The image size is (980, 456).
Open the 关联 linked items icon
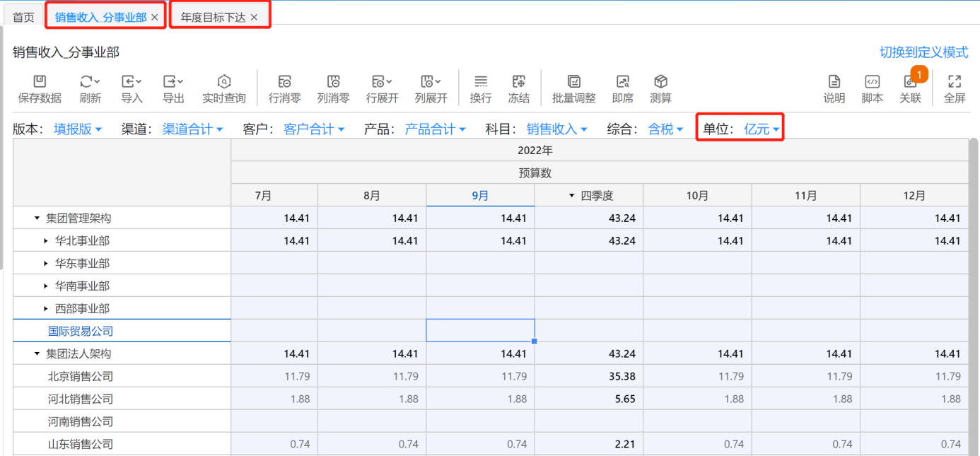pos(910,82)
